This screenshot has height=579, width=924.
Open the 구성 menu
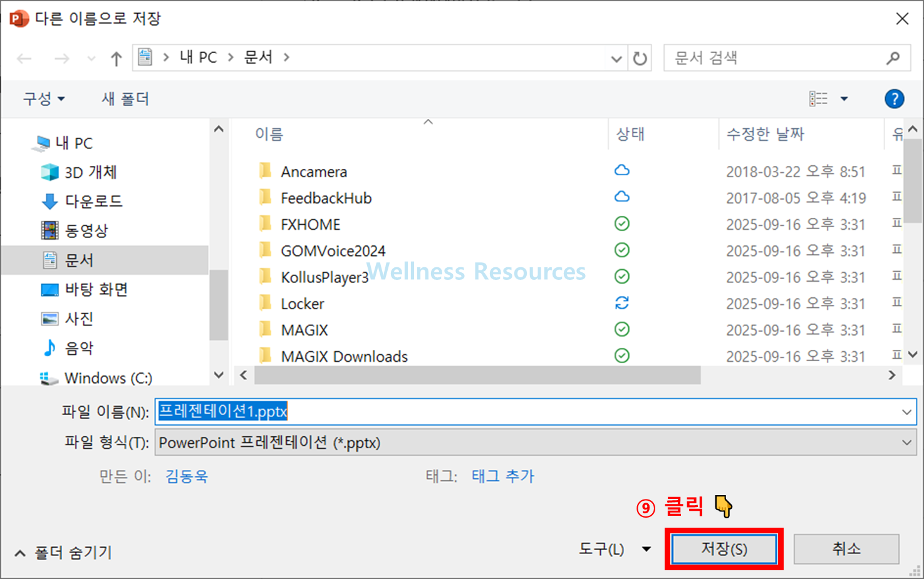pos(44,99)
